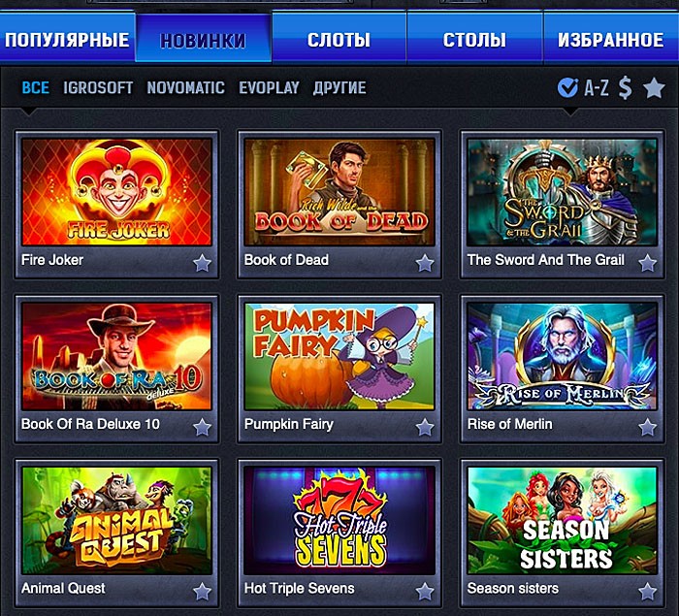Sort games by A-Z
Image resolution: width=679 pixels, height=616 pixels.
(597, 88)
